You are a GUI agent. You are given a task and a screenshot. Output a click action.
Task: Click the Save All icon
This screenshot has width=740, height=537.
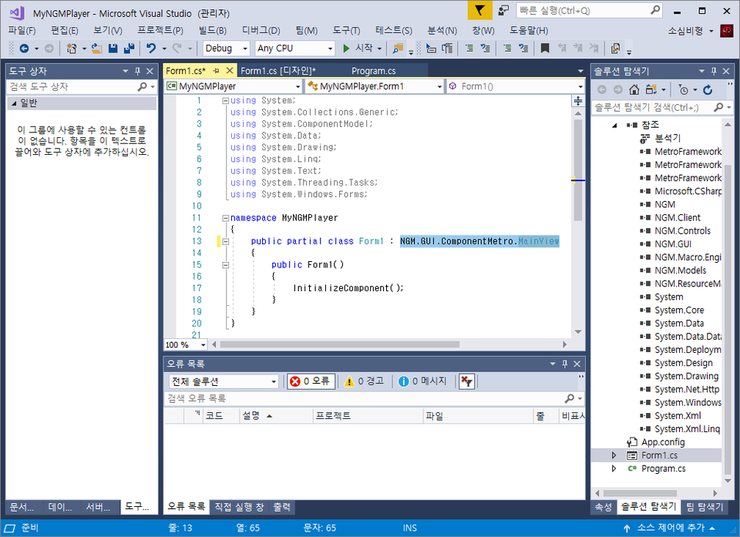(x=129, y=48)
